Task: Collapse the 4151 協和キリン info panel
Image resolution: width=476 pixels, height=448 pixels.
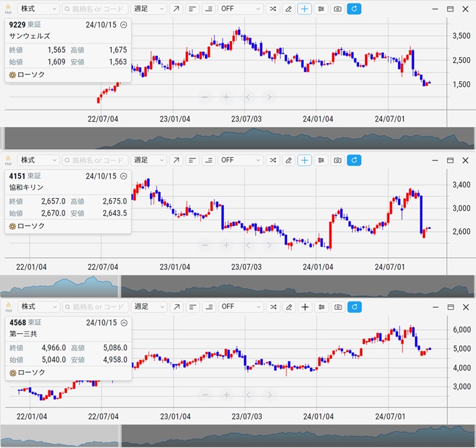Action: (x=124, y=176)
